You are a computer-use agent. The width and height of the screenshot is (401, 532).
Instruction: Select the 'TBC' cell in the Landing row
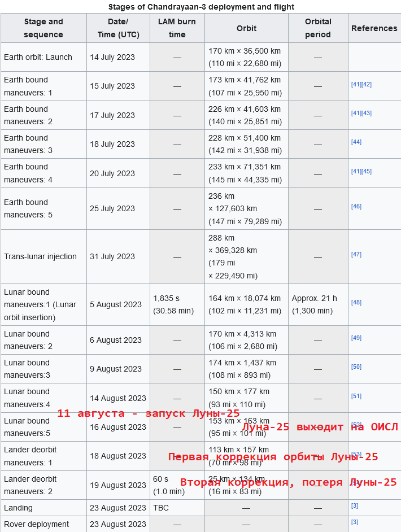(177, 508)
